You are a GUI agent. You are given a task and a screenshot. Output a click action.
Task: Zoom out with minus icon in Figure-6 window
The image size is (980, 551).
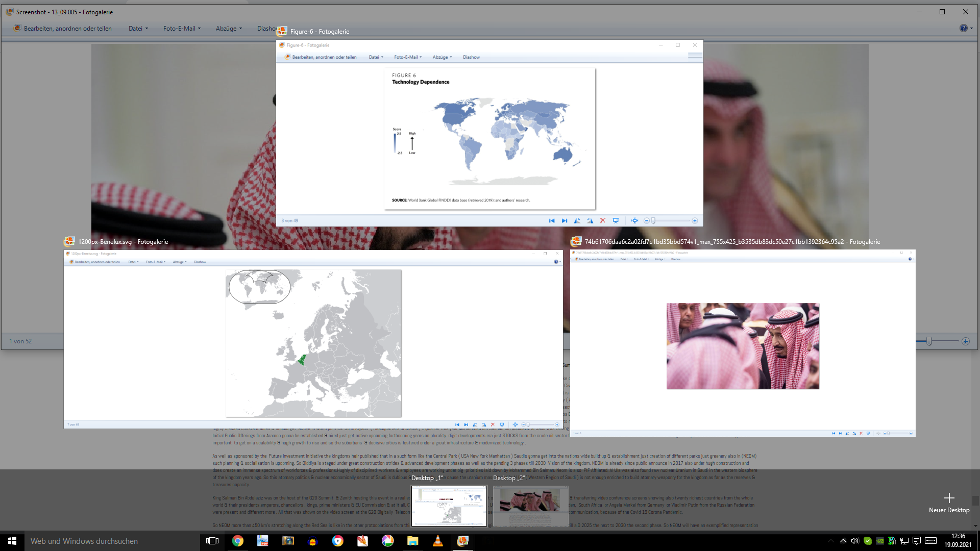[647, 221]
